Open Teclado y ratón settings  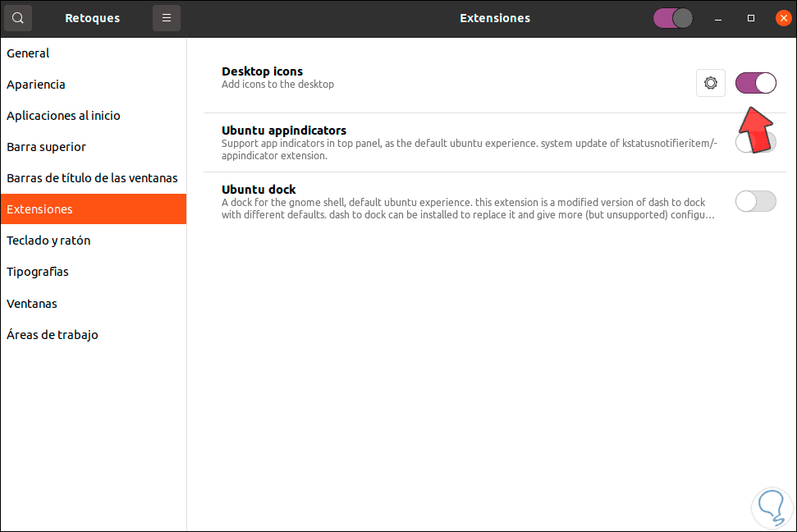[x=50, y=240]
